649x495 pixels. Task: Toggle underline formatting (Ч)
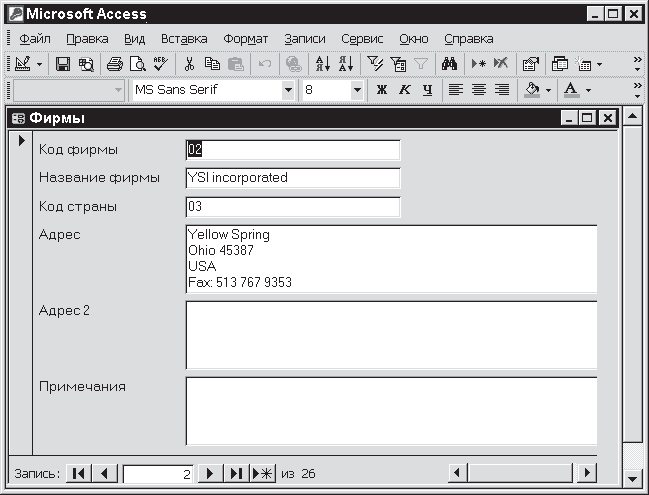point(427,90)
